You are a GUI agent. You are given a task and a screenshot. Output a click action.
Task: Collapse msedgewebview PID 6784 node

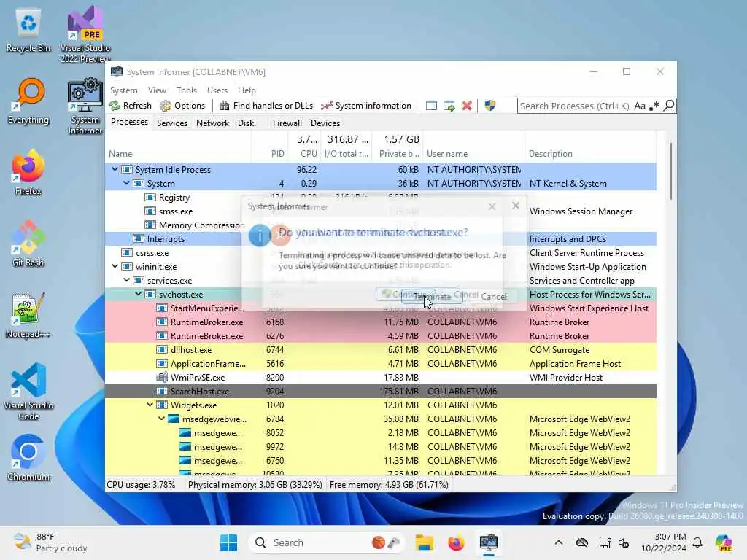[x=161, y=419]
